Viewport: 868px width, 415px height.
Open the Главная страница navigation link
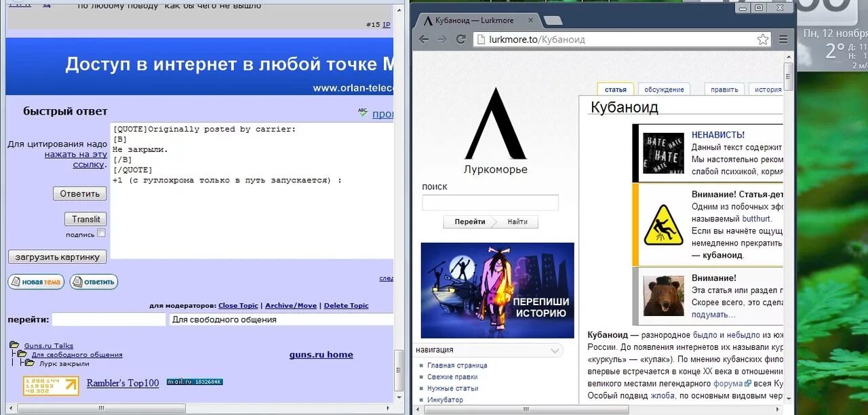457,365
